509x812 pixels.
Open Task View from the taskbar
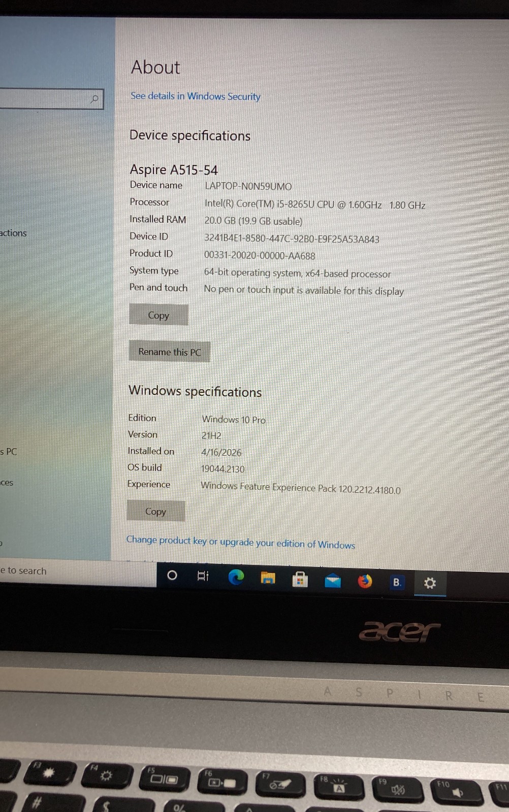[203, 576]
